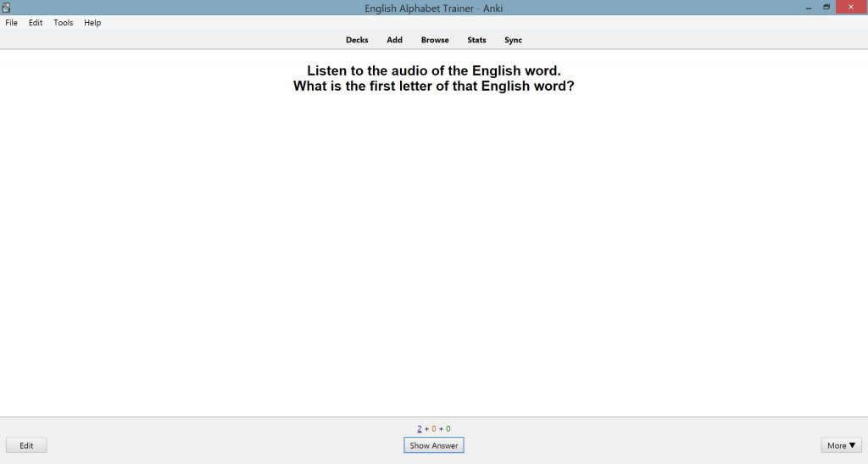Sync the collection
This screenshot has height=464, width=868.
[x=513, y=40]
